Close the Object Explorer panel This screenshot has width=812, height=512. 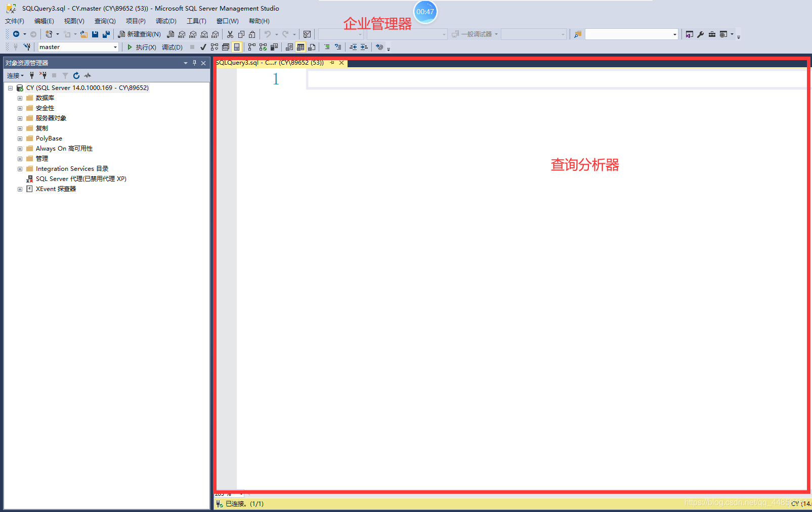tap(203, 63)
